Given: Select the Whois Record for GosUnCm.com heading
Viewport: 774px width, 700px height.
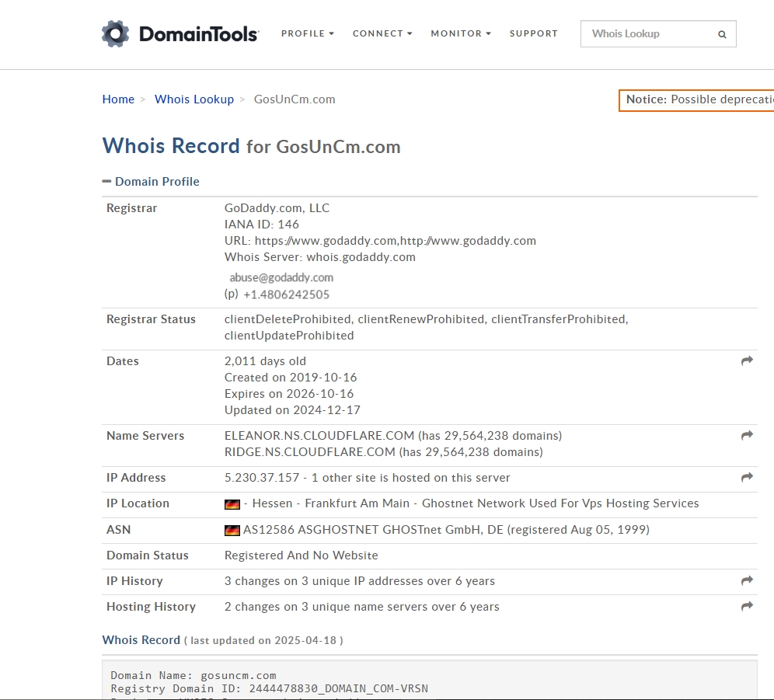Looking at the screenshot, I should [251, 146].
